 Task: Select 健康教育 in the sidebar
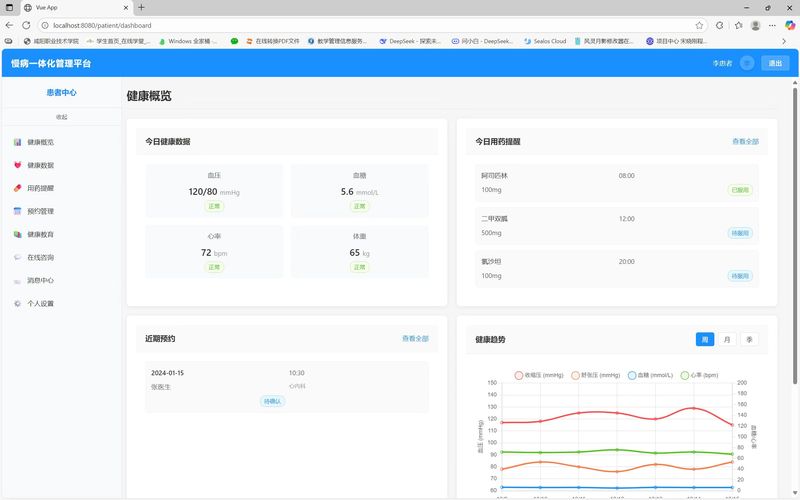40,234
